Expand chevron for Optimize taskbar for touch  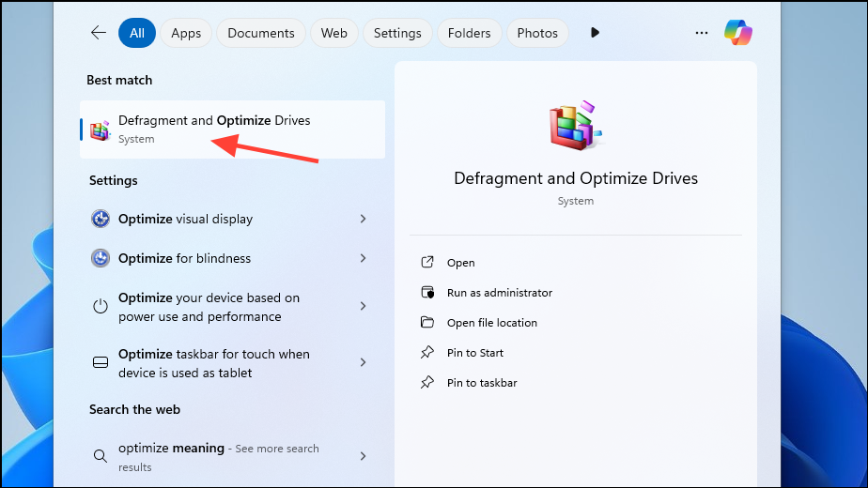[x=364, y=362]
